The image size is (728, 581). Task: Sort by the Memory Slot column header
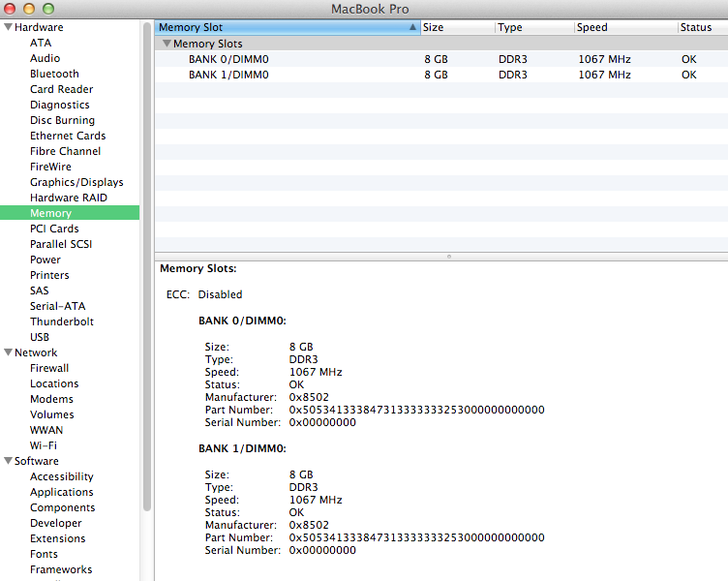[288, 27]
